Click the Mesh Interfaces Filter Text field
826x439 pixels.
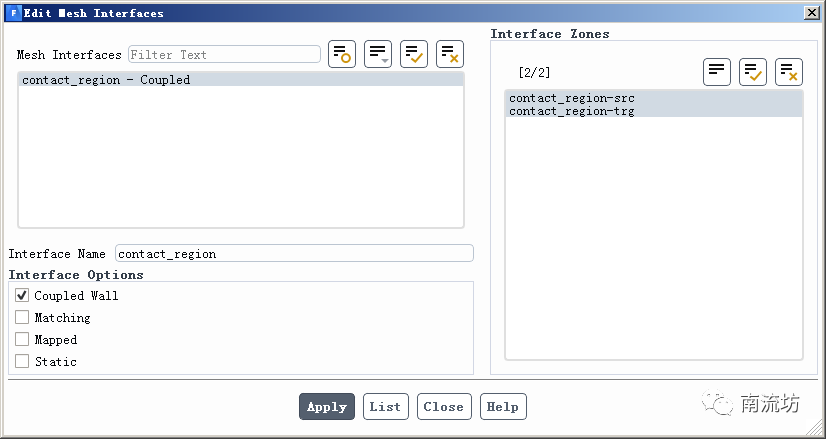[x=224, y=55]
